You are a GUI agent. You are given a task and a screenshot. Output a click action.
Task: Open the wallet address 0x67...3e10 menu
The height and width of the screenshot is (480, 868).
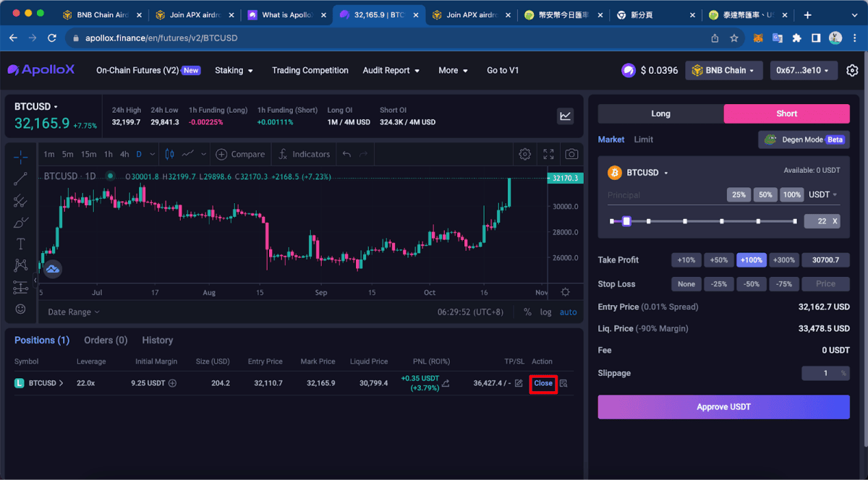pos(804,70)
